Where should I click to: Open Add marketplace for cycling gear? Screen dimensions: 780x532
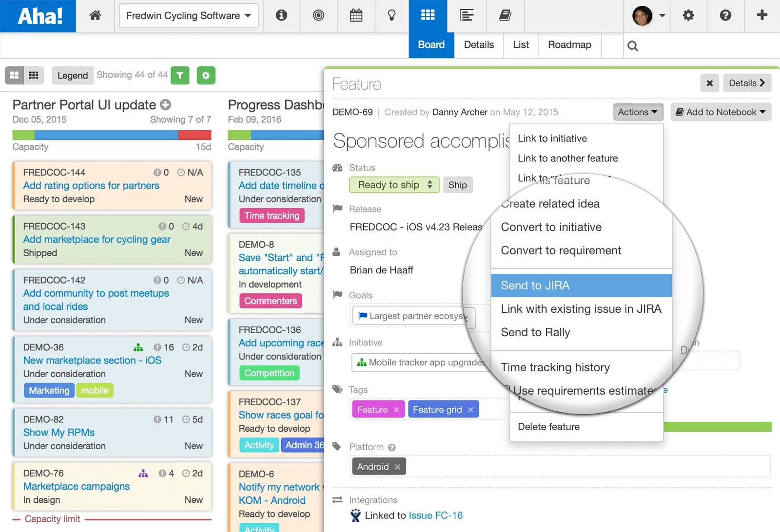coord(97,240)
